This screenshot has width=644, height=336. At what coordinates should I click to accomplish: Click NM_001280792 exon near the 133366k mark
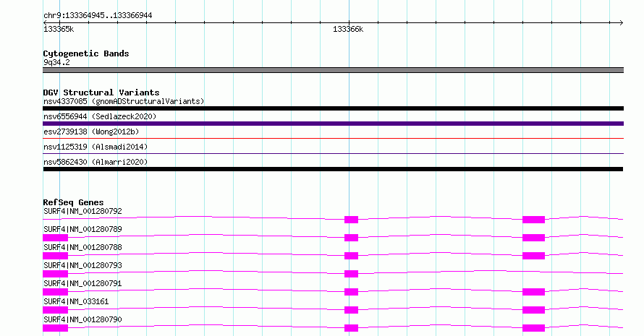[x=351, y=220]
